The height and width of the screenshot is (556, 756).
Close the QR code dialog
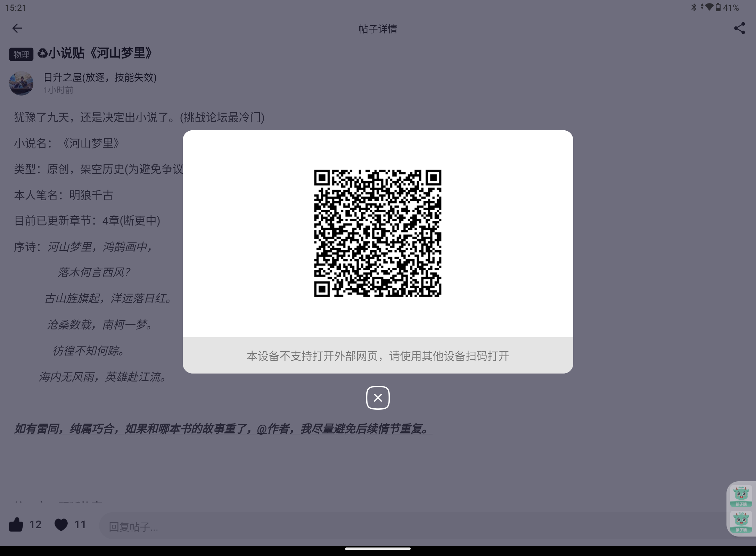[x=378, y=398]
